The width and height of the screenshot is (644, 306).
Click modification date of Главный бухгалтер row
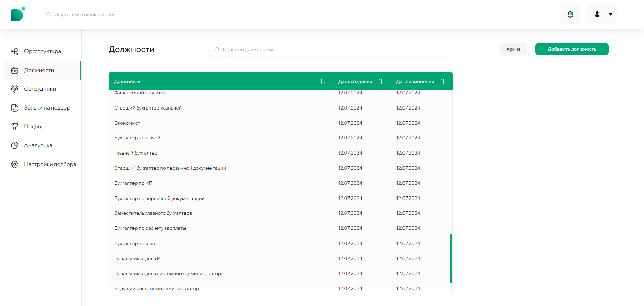pyautogui.click(x=408, y=153)
